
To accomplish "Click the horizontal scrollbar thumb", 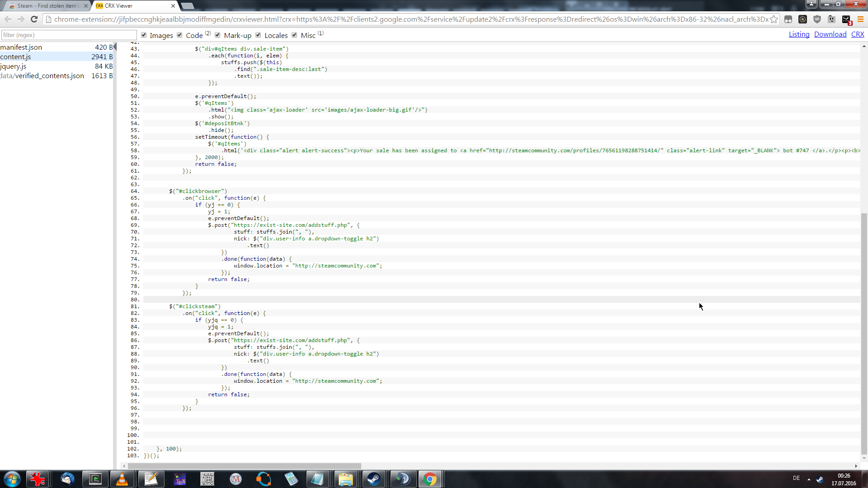I will tap(244, 466).
